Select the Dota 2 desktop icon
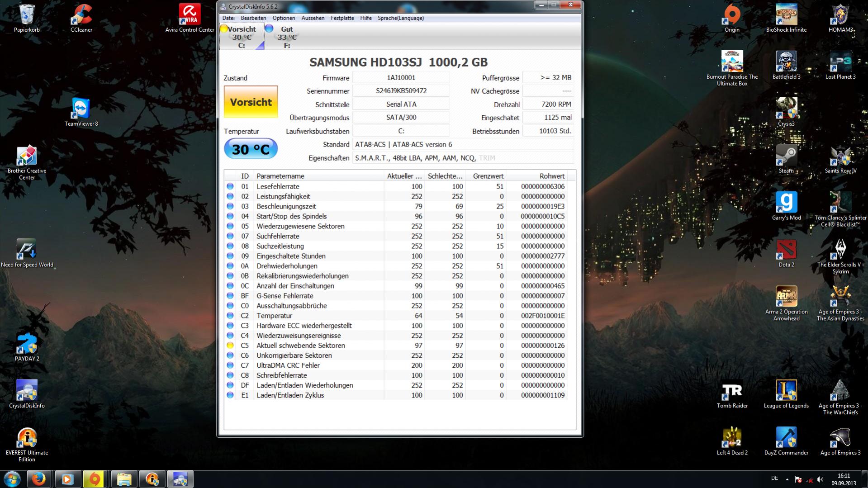This screenshot has height=488, width=868. click(786, 253)
